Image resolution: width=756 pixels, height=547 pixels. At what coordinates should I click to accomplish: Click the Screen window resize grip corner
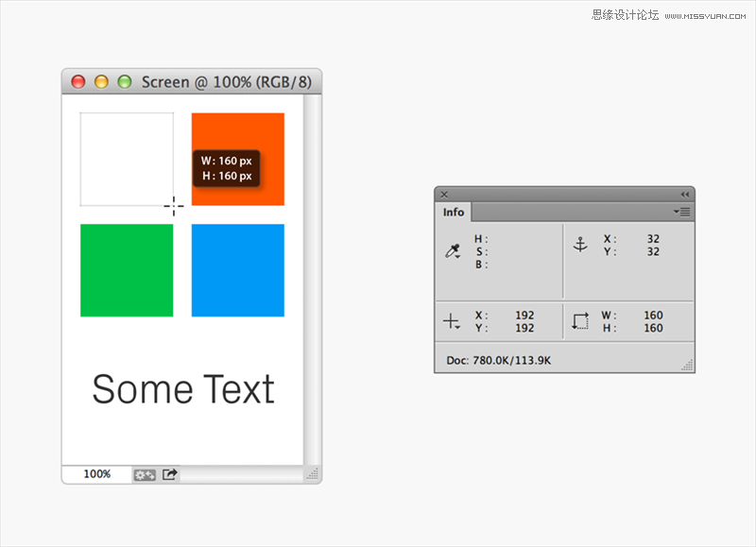[x=313, y=474]
